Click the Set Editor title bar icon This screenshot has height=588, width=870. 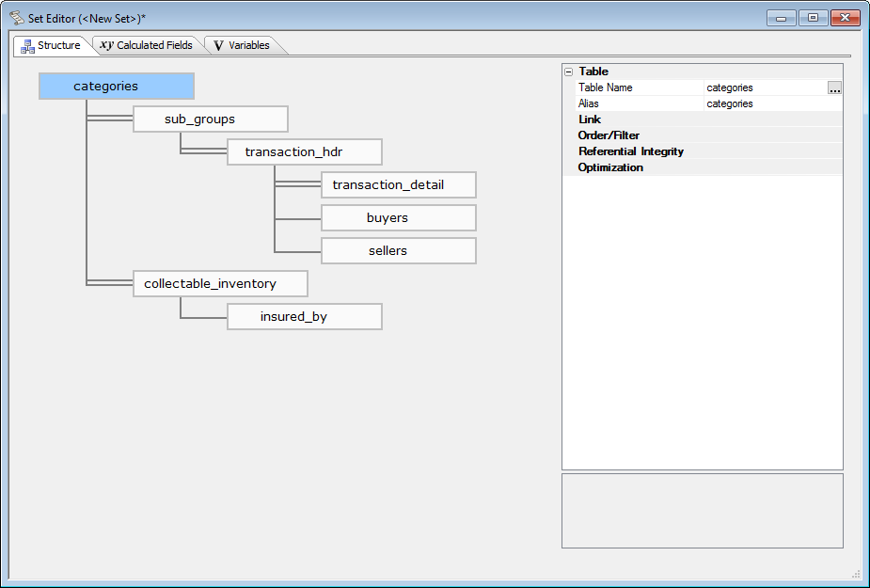17,18
